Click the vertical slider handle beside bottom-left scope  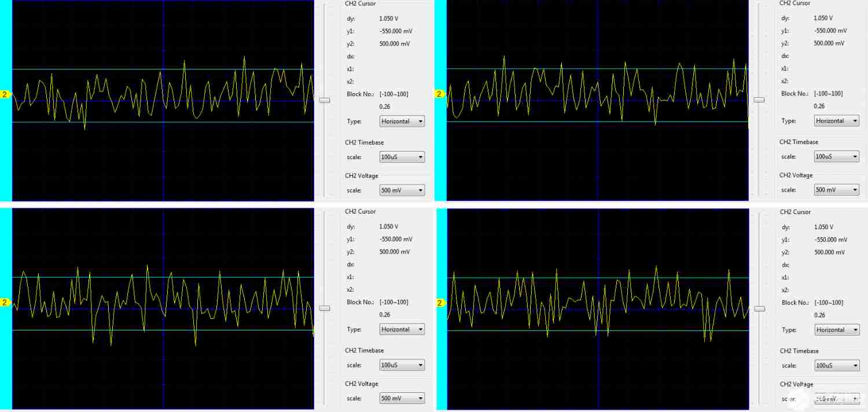(325, 308)
